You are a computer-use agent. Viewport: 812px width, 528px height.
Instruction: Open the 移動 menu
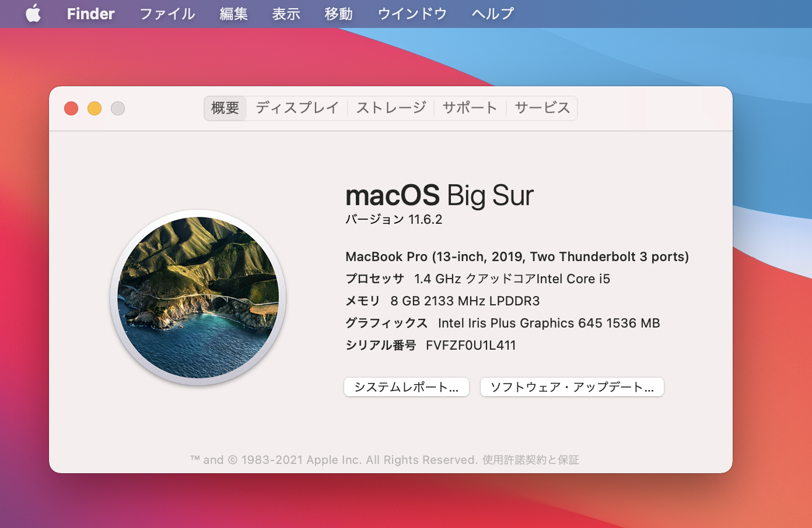[338, 13]
